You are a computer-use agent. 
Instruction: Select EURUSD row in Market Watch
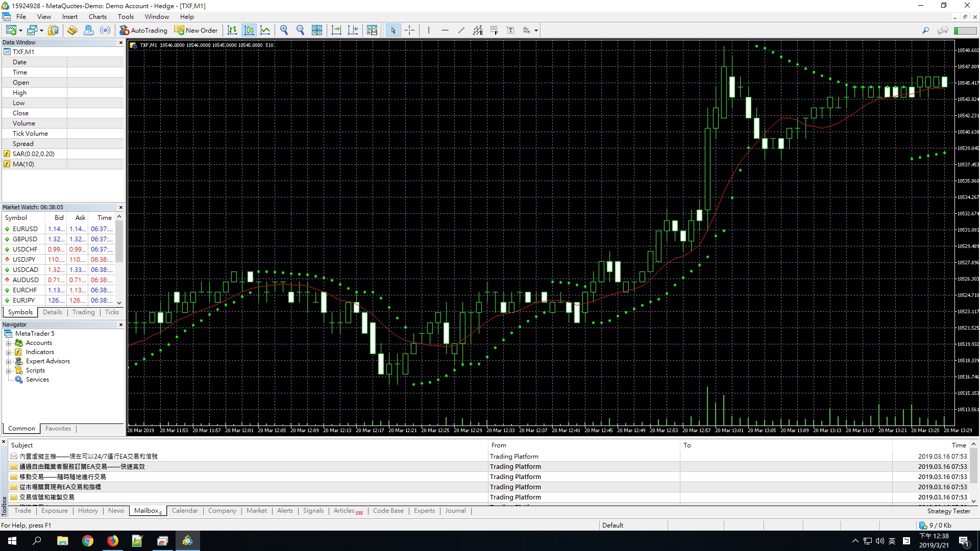pos(59,229)
